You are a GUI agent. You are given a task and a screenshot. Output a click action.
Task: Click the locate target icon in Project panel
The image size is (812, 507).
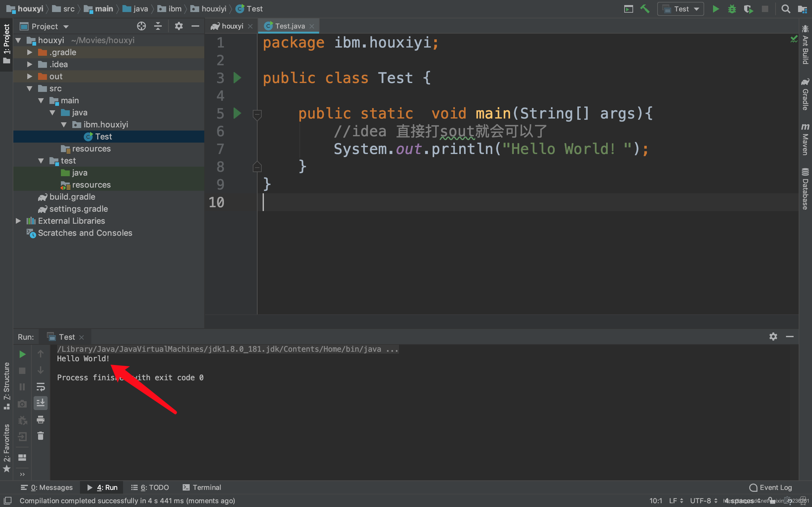141,26
